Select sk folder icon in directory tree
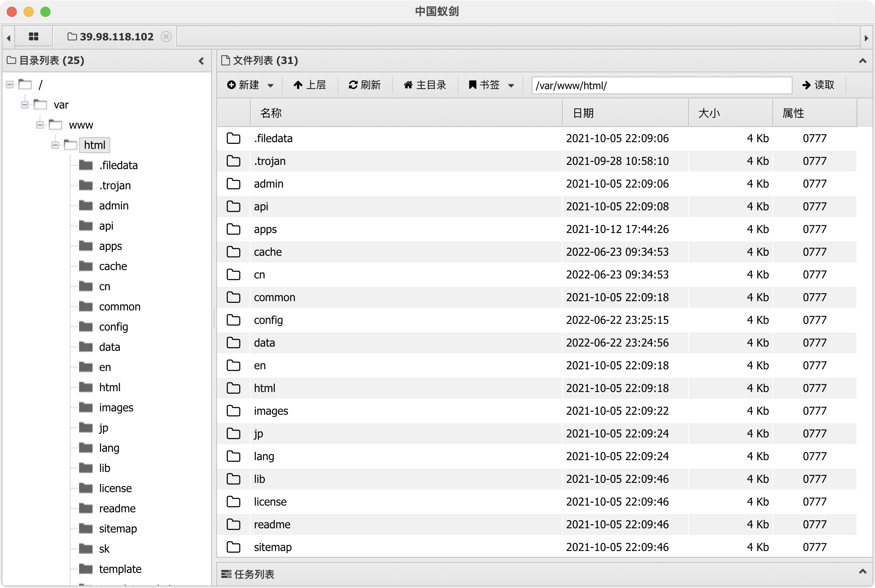 point(86,549)
